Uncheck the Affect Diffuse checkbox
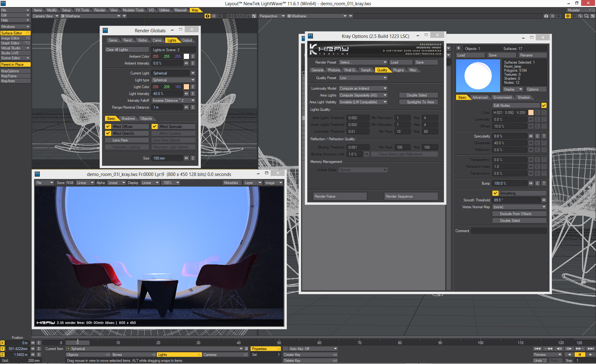Image resolution: width=596 pixels, height=364 pixels. 108,127
